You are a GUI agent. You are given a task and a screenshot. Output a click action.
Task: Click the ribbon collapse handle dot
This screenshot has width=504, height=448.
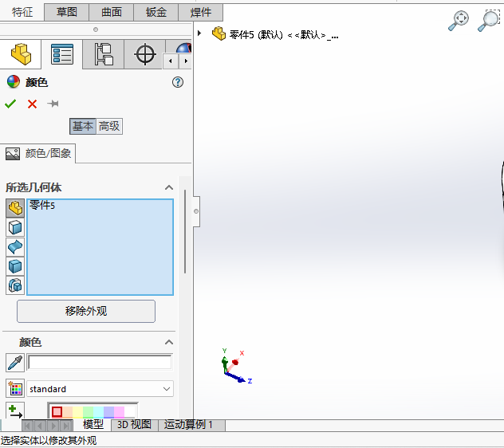(x=96, y=29)
